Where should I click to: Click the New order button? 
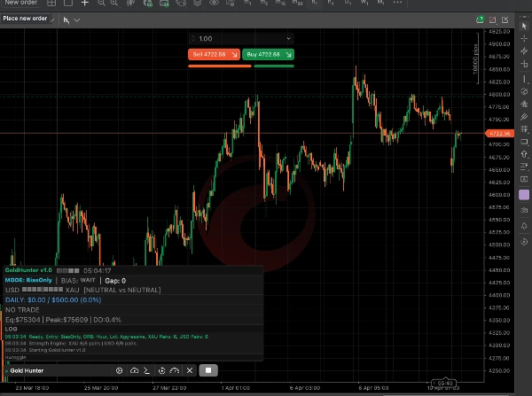(x=20, y=3)
